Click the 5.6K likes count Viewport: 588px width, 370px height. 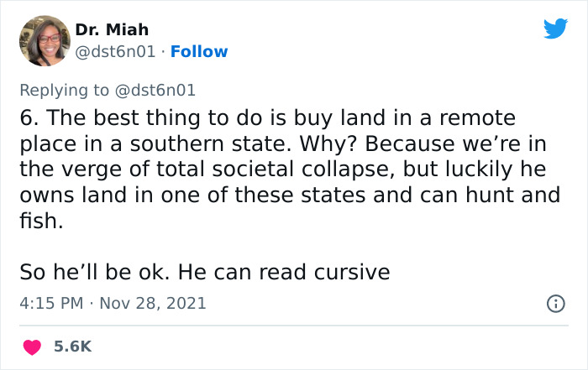72,347
